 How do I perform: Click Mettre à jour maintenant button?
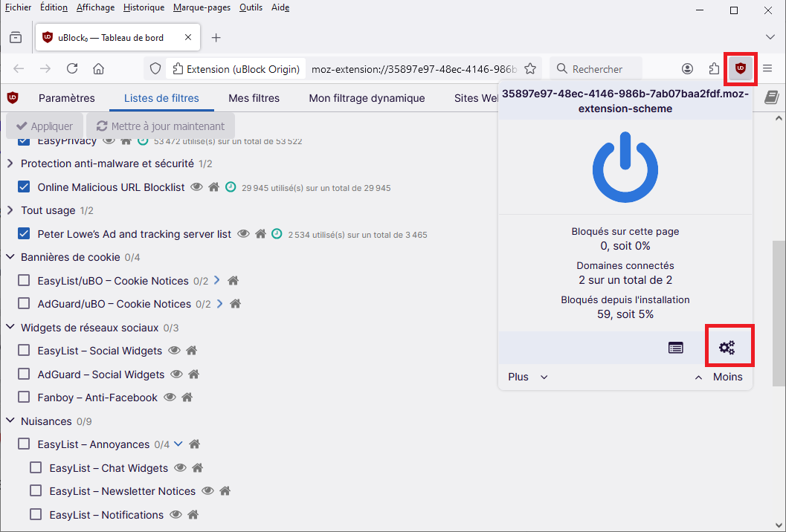point(161,126)
